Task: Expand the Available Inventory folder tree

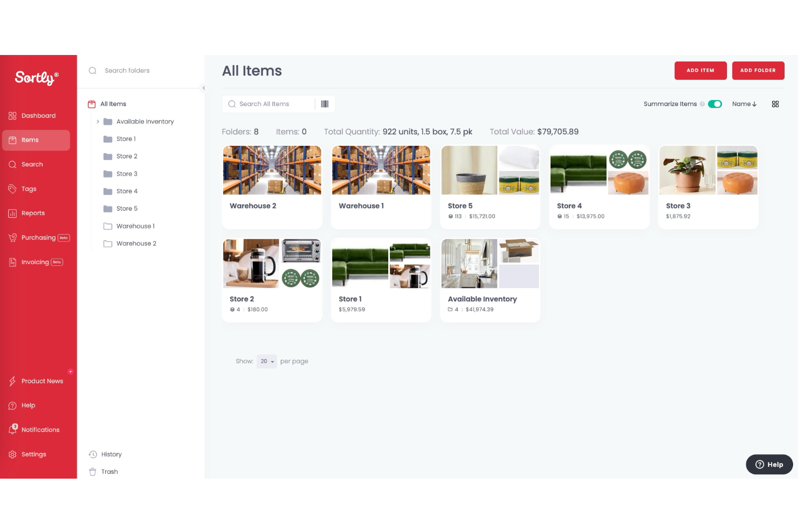Action: tap(98, 121)
